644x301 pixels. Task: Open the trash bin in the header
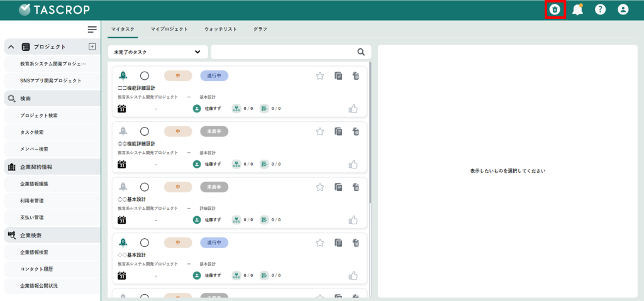point(555,9)
